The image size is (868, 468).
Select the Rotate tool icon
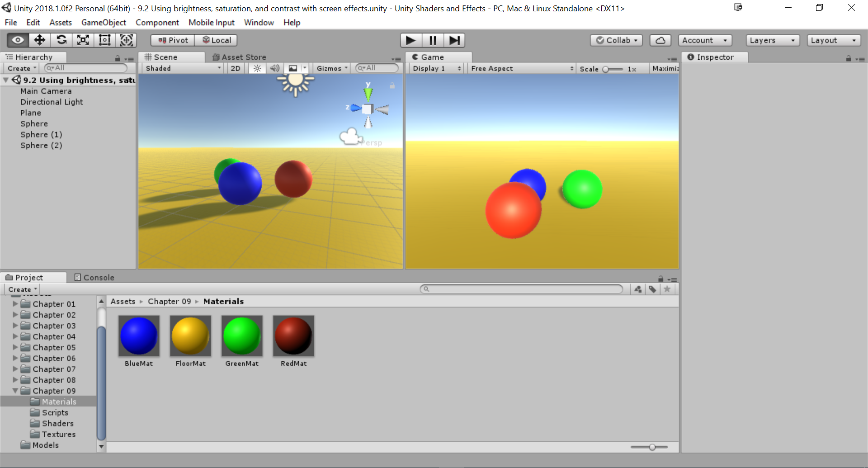(x=61, y=40)
